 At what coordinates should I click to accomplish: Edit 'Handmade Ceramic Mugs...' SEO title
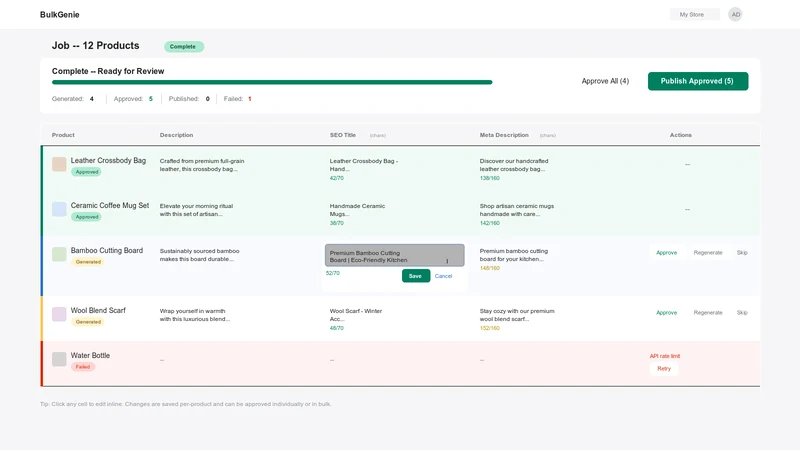[x=357, y=210]
